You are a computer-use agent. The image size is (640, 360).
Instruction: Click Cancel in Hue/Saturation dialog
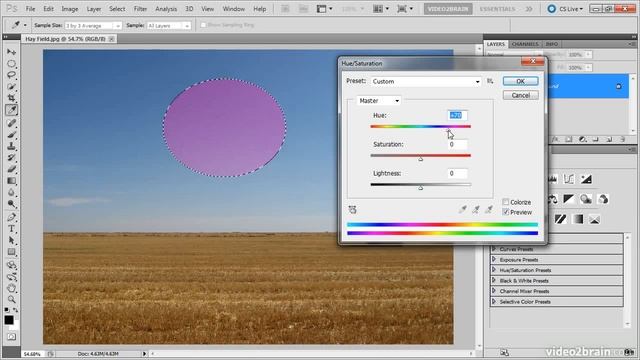pos(520,95)
